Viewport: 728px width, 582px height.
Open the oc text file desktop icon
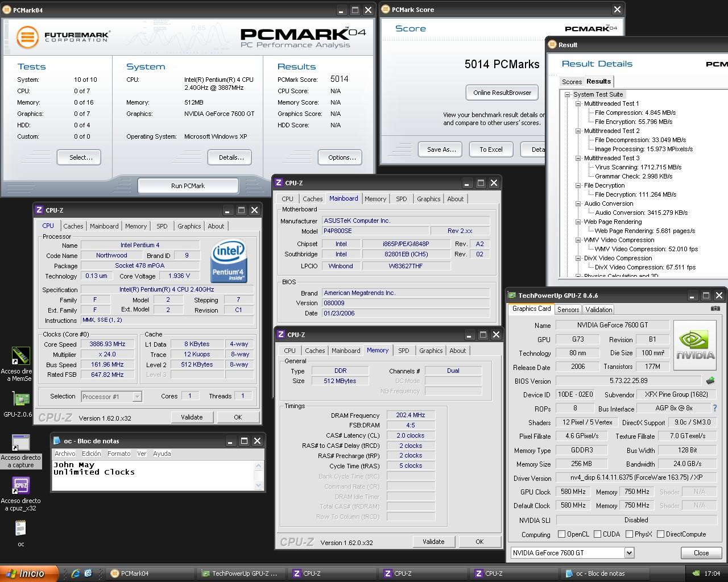[20, 534]
